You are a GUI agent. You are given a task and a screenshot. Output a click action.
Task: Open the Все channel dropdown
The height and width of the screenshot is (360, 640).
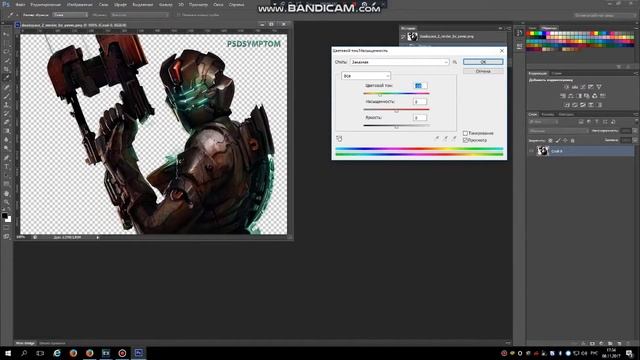coord(366,76)
